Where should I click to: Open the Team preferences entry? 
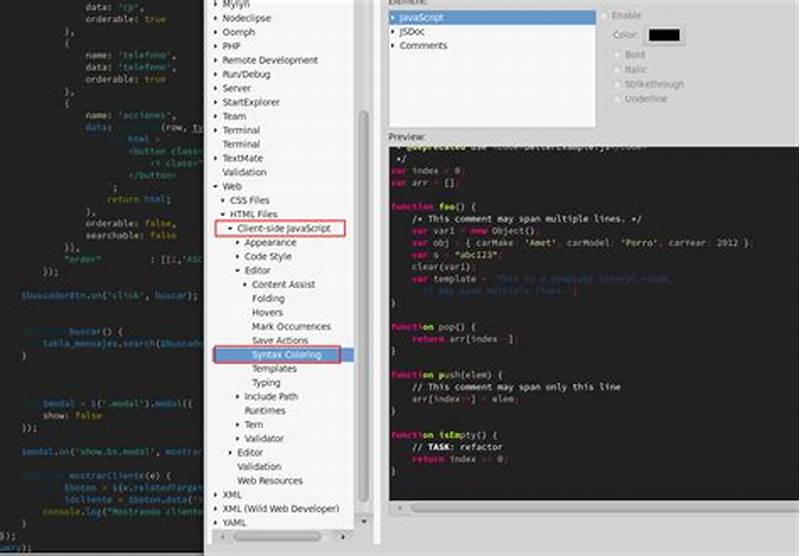click(x=234, y=116)
